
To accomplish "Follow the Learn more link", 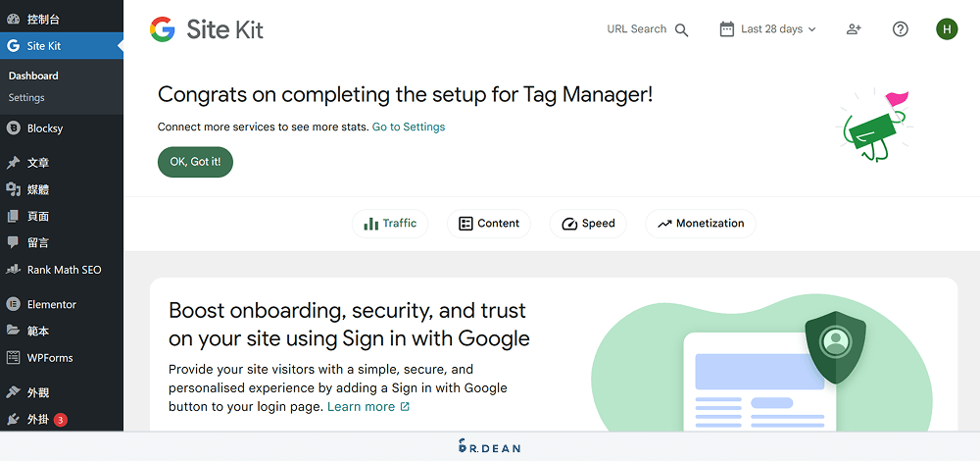I will coord(362,407).
